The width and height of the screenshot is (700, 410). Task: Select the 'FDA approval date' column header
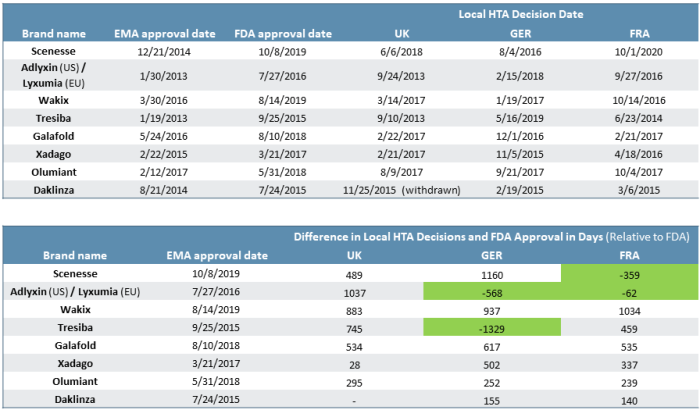click(x=283, y=33)
